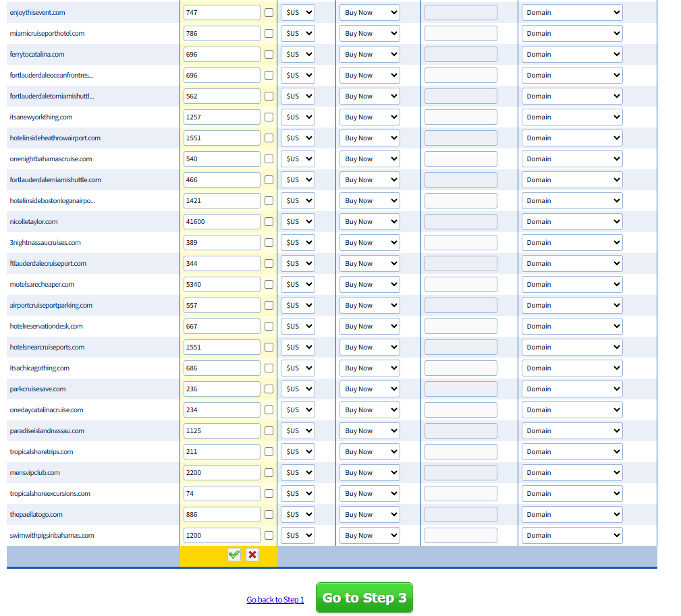Expand Buy Now dropdown for ferrytocatalina.com
Viewport: 681px width, 616px height.
[x=369, y=55]
